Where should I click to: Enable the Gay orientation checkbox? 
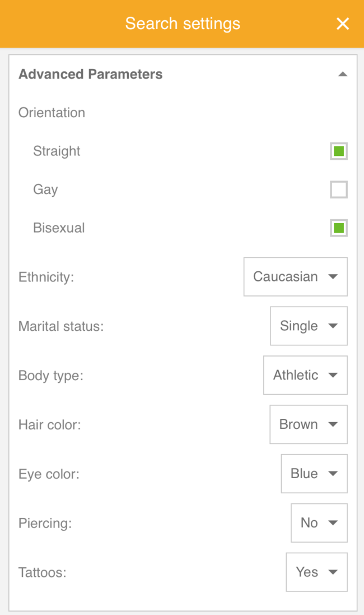pyautogui.click(x=338, y=189)
